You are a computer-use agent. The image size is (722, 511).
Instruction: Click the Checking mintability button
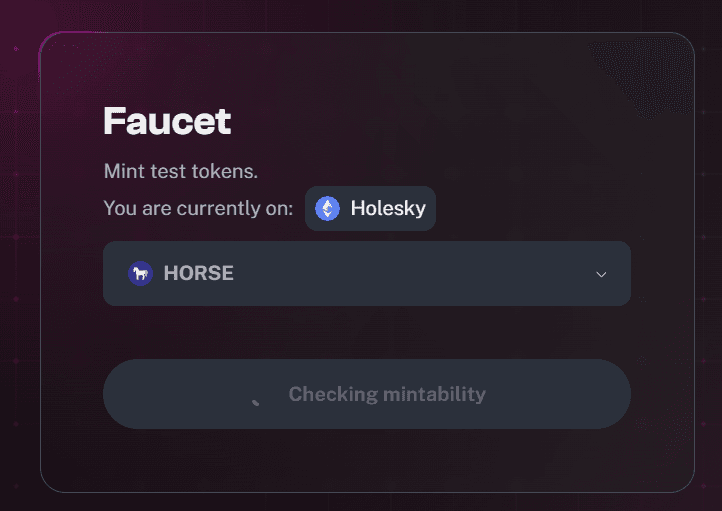(367, 394)
